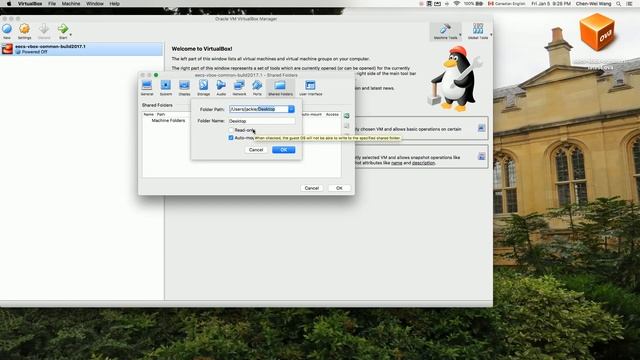Open the Window menu
Viewport: 640px width, 360px height.
pyautogui.click(x=95, y=4)
